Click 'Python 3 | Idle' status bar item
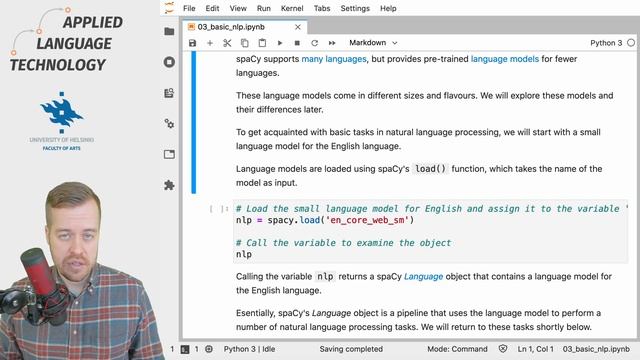This screenshot has width=640, height=360. [x=249, y=349]
